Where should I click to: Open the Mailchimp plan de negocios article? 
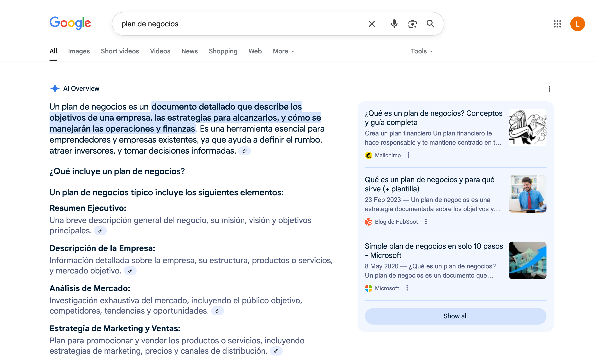[x=433, y=118]
